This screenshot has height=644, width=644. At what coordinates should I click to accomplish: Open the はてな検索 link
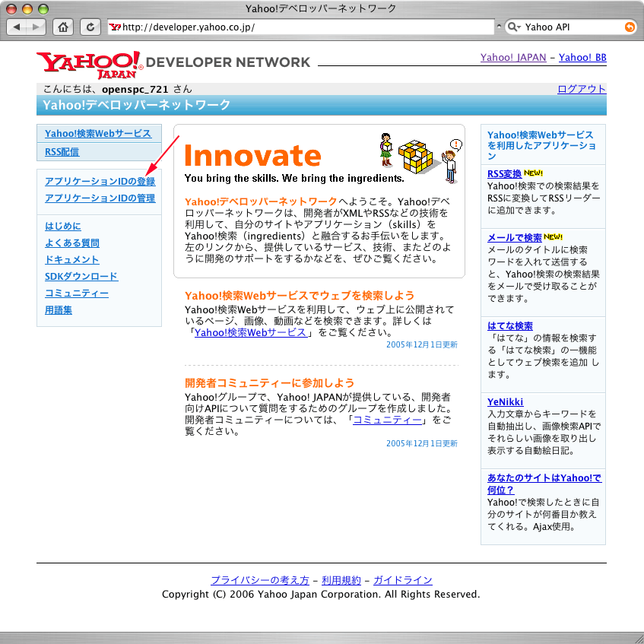point(510,326)
